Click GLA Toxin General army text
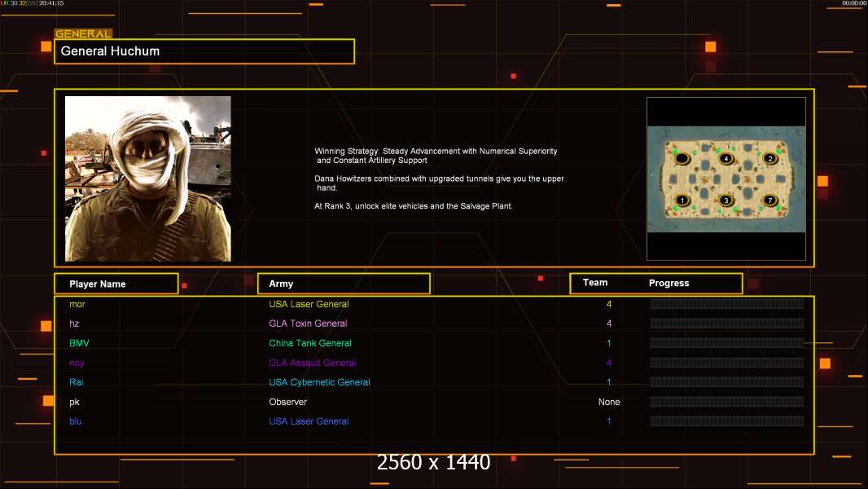The image size is (868, 489). pyautogui.click(x=308, y=324)
